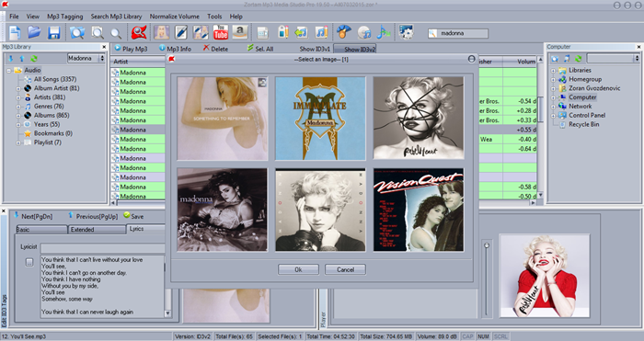Select the Vision Quest album cover

(x=419, y=210)
